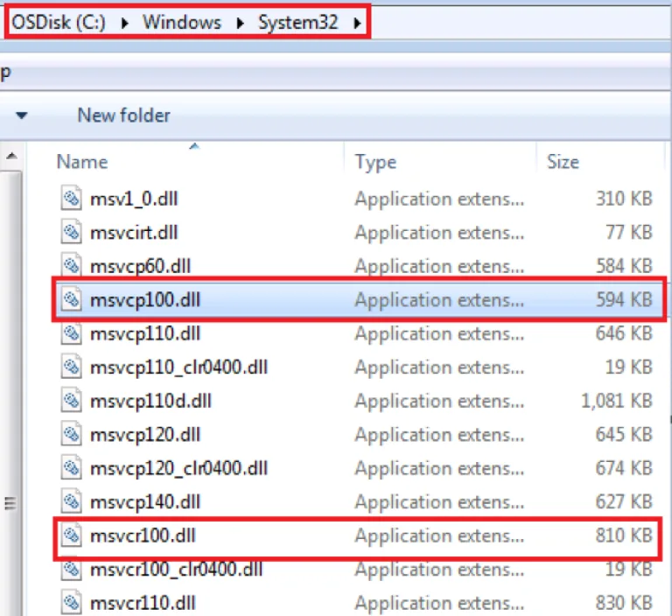The image size is (672, 616).
Task: Expand arrow after OSDisk (C:) breadcrumb
Action: (x=125, y=23)
